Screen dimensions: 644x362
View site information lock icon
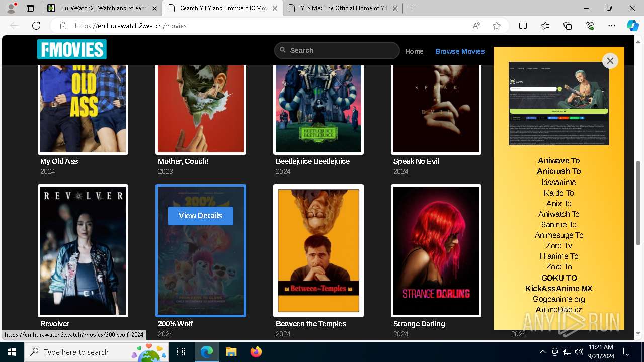point(63,26)
